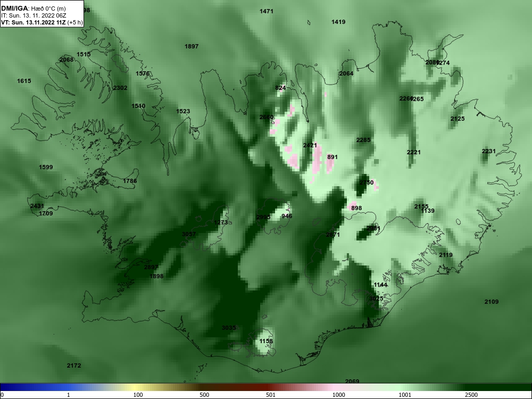
Task: Click the map value 1144
Action: pos(380,285)
